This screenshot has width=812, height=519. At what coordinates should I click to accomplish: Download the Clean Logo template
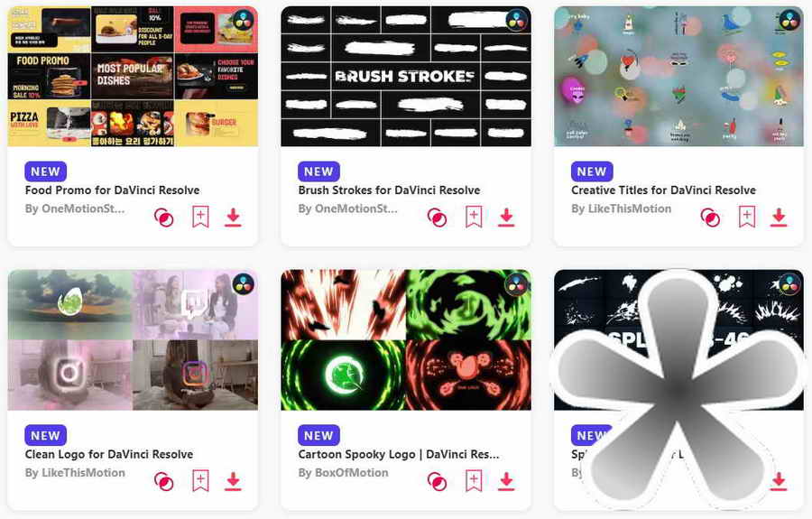click(233, 481)
